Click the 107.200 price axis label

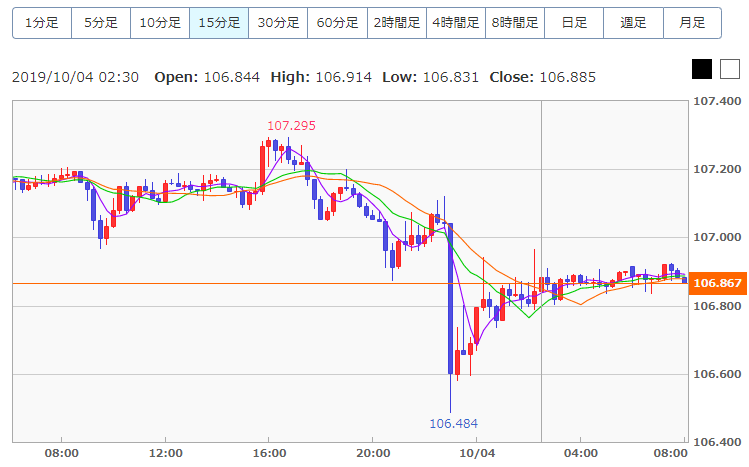coord(717,169)
